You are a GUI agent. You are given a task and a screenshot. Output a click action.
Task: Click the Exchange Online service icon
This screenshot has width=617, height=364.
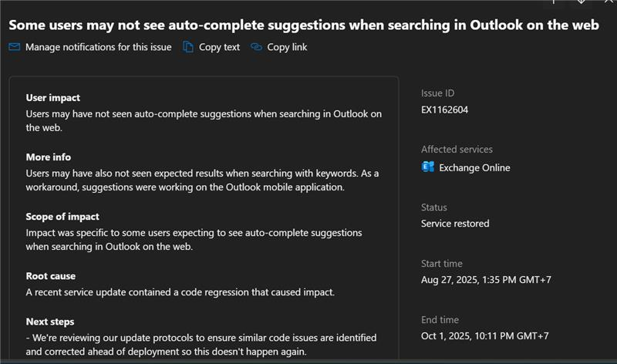tap(428, 167)
